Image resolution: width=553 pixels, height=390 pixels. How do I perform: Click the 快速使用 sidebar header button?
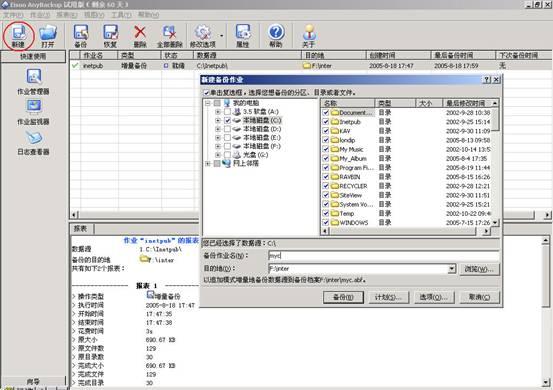33,56
